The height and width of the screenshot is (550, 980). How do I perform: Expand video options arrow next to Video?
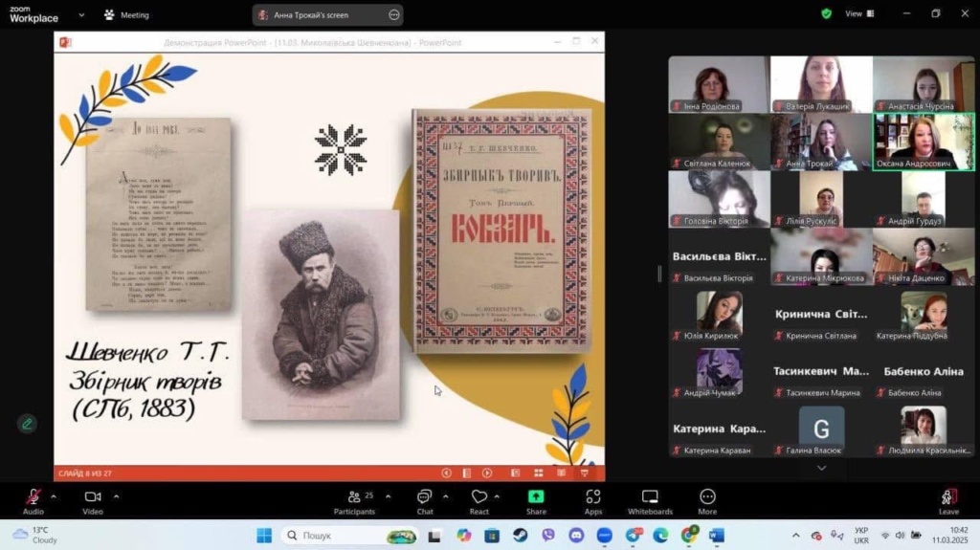116,496
